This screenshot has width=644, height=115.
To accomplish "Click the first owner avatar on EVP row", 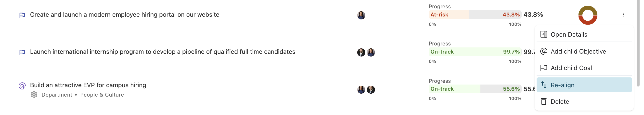I will tap(361, 89).
